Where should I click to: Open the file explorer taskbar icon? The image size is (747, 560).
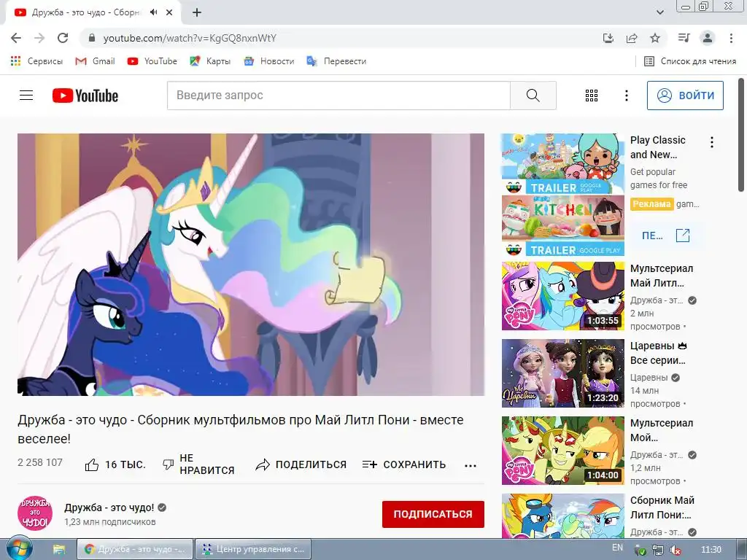(59, 549)
